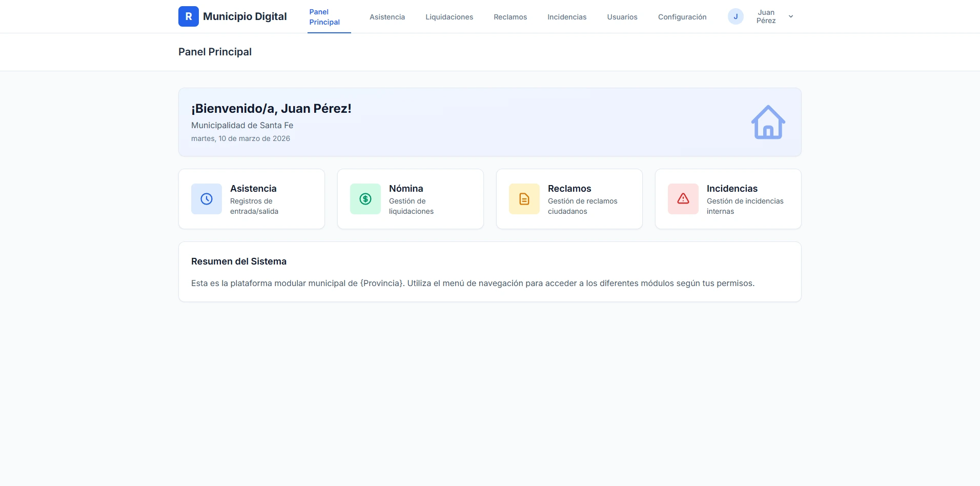Click 'Municipalidad de Santa Fe' text
This screenshot has height=486, width=980.
(242, 125)
